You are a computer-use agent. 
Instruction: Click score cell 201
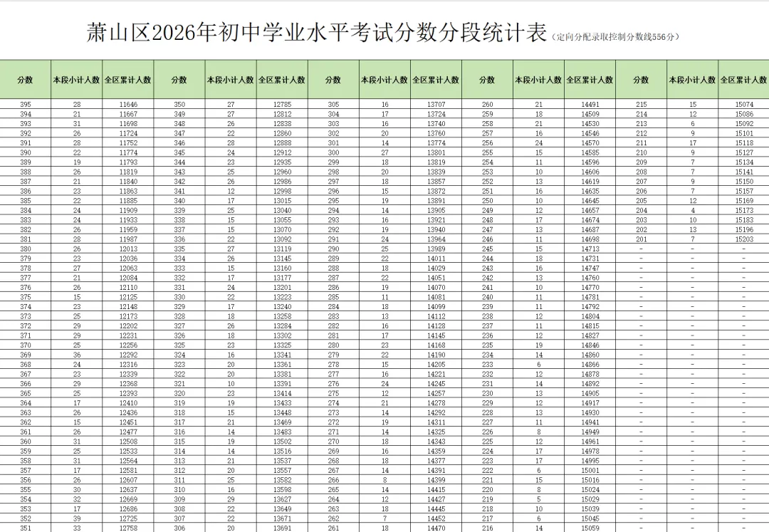coord(642,239)
